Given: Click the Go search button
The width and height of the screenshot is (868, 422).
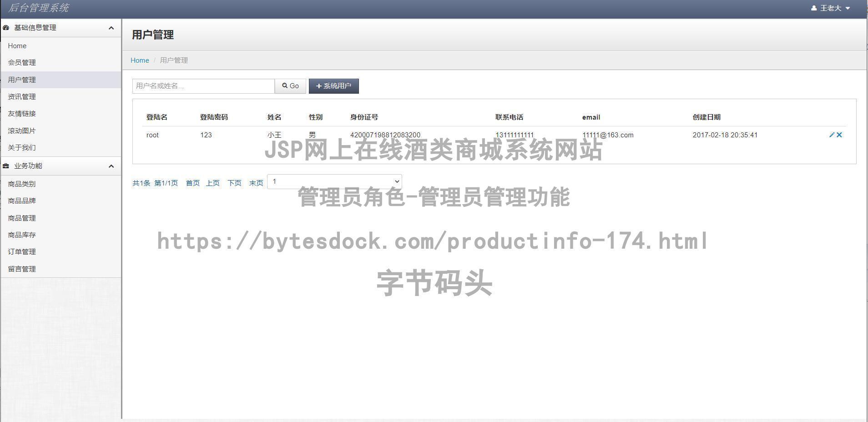Looking at the screenshot, I should click(290, 86).
